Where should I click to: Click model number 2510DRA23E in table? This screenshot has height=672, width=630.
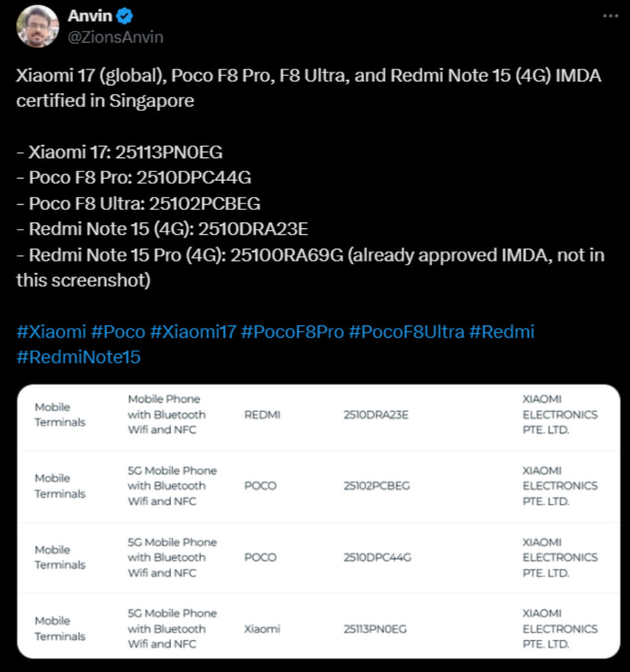click(x=375, y=415)
